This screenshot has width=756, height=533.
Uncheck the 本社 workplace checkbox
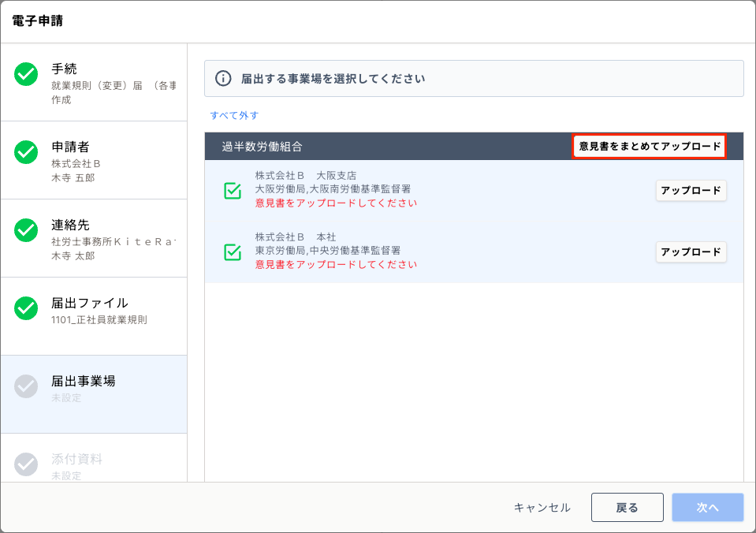pyautogui.click(x=233, y=252)
